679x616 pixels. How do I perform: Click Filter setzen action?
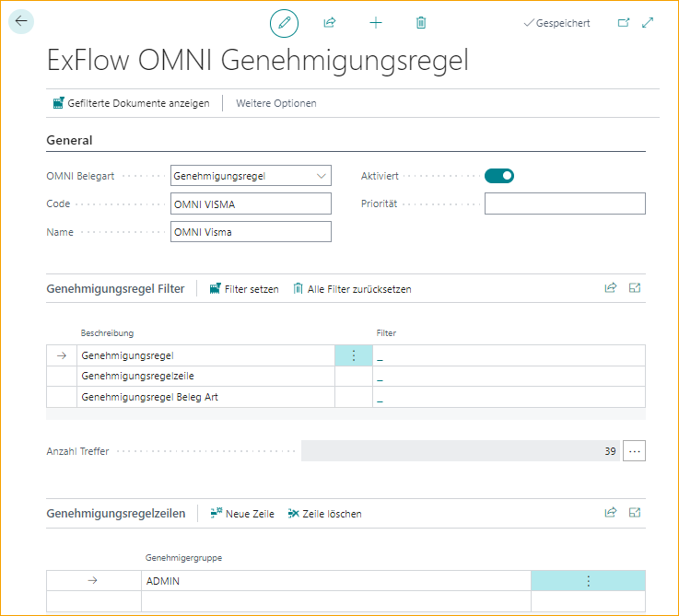tap(244, 289)
